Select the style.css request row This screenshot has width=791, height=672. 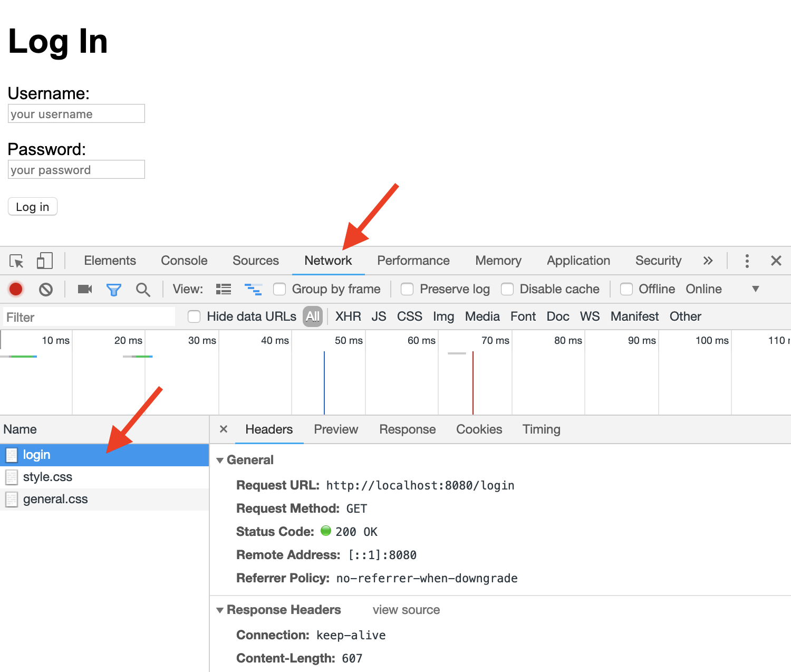(104, 477)
